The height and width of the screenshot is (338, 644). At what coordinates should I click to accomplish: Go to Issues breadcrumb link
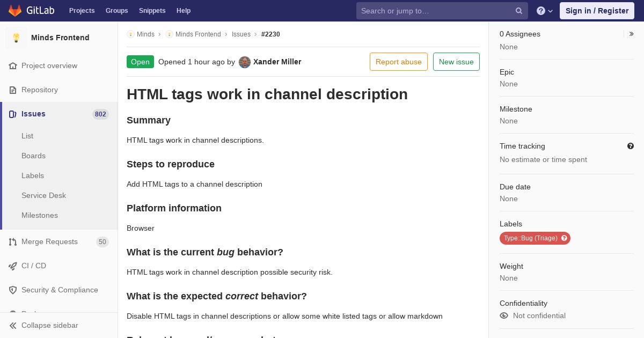(241, 34)
